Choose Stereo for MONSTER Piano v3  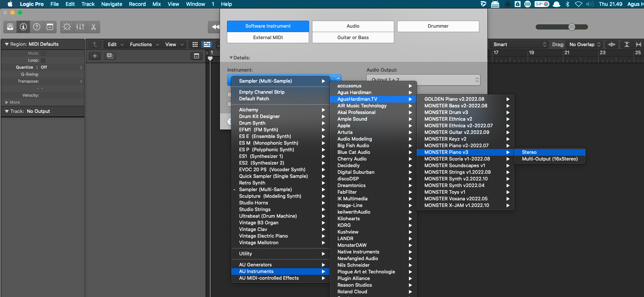point(550,152)
